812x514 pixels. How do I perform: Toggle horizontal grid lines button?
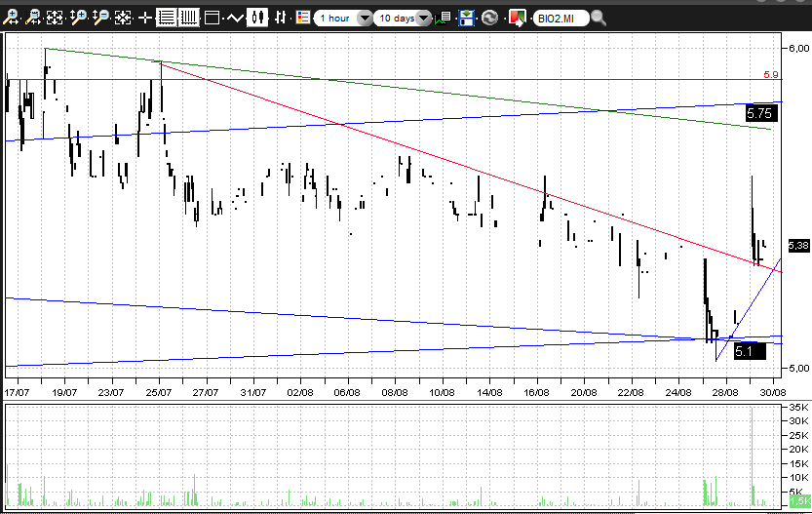[167, 18]
